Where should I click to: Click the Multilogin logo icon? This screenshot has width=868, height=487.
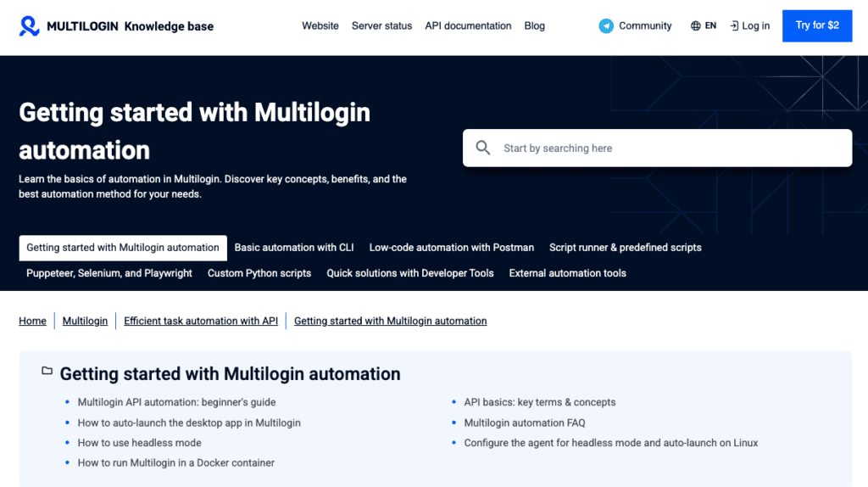pyautogui.click(x=29, y=26)
